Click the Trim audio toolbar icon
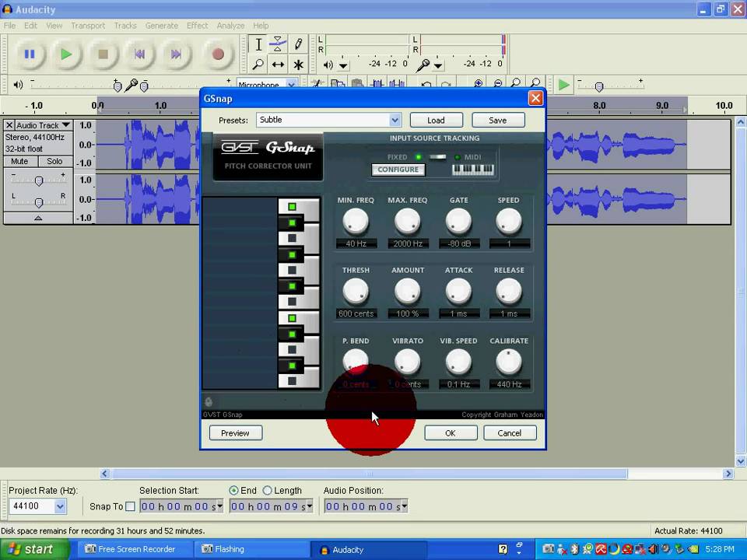This screenshot has height=560, width=747. point(377,84)
